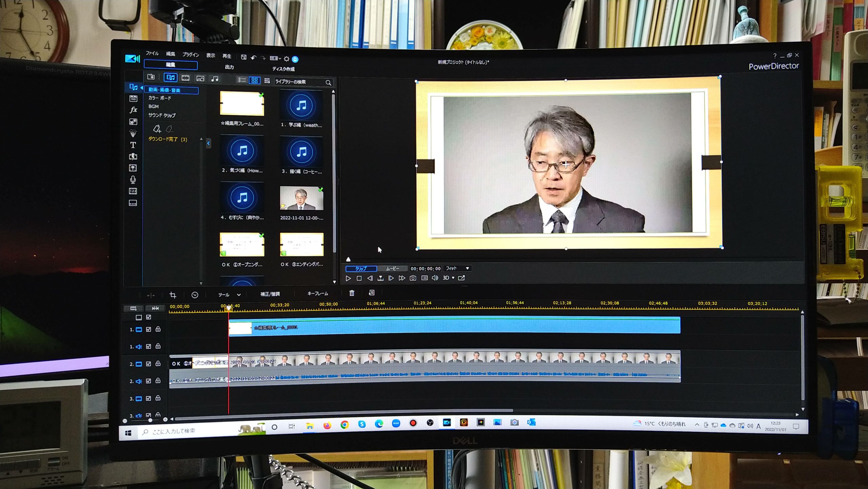Open the Effect Room fx icon
Screen dimensions: 868x489
[133, 110]
